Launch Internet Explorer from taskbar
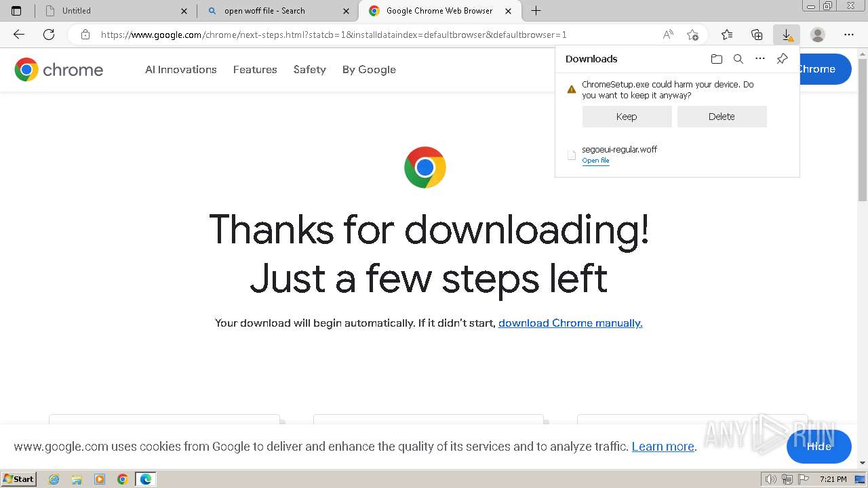Image resolution: width=868 pixels, height=488 pixels. [x=54, y=479]
